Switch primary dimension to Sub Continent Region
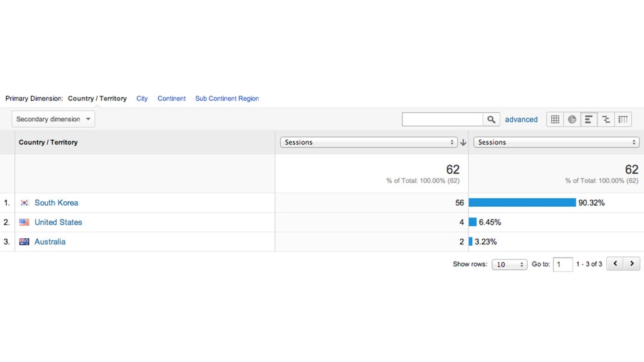Viewport: 644px width, 362px height. pos(227,99)
